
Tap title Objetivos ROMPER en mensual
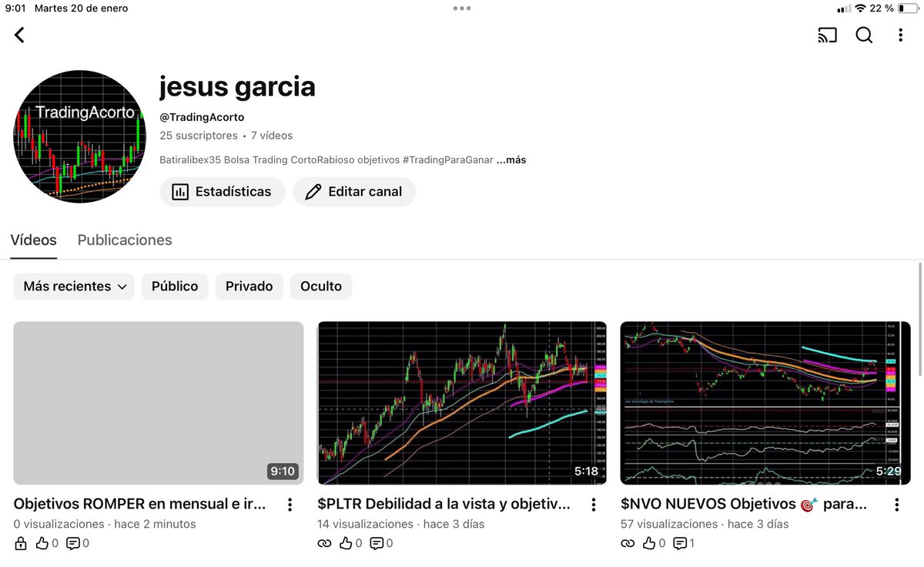(140, 505)
